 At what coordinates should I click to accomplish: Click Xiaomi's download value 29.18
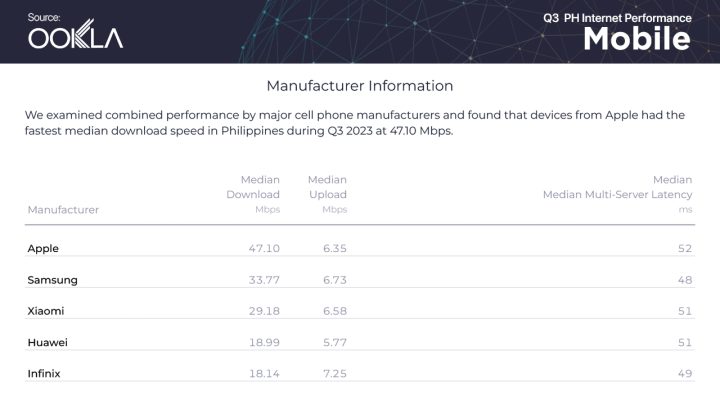(264, 311)
